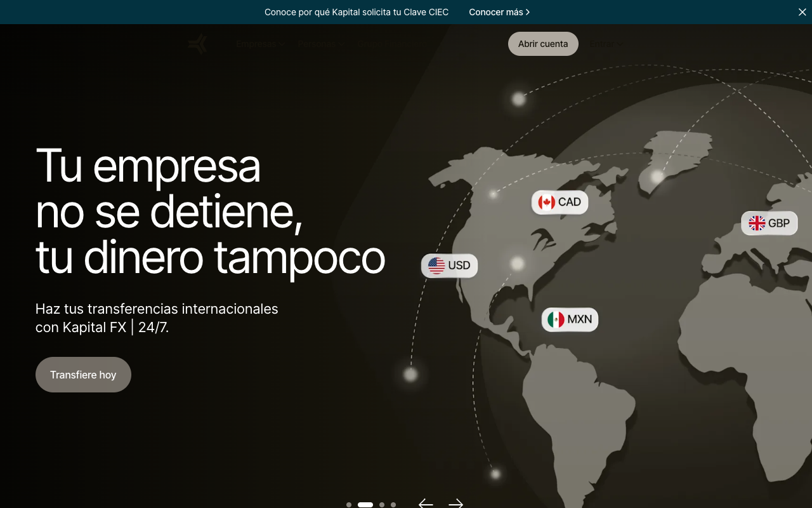The image size is (812, 508).
Task: Expand the Personas dropdown menu
Action: [x=321, y=44]
